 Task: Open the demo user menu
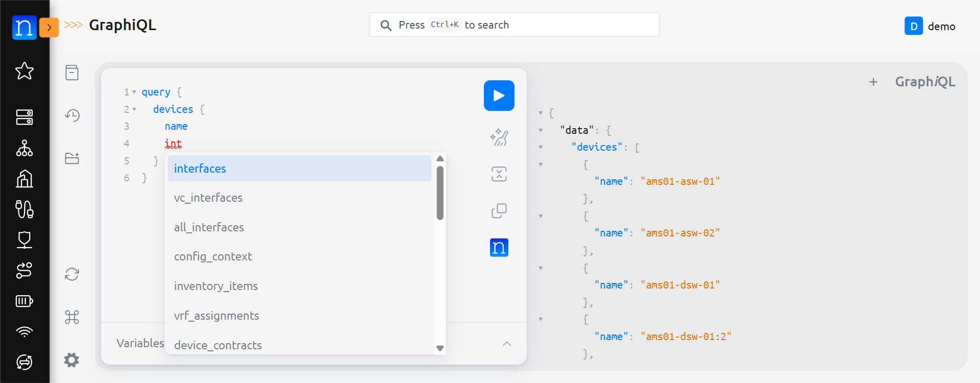coord(930,26)
